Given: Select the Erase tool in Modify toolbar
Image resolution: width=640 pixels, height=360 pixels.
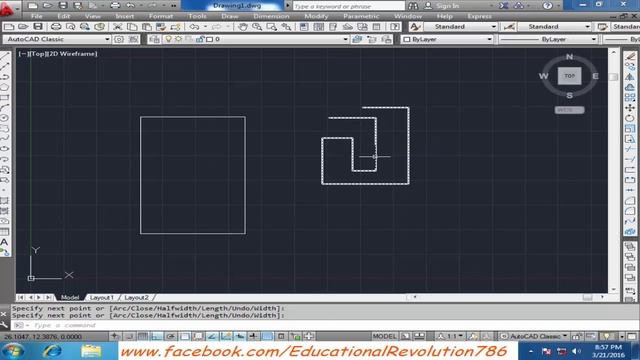Looking at the screenshot, I should coord(630,57).
